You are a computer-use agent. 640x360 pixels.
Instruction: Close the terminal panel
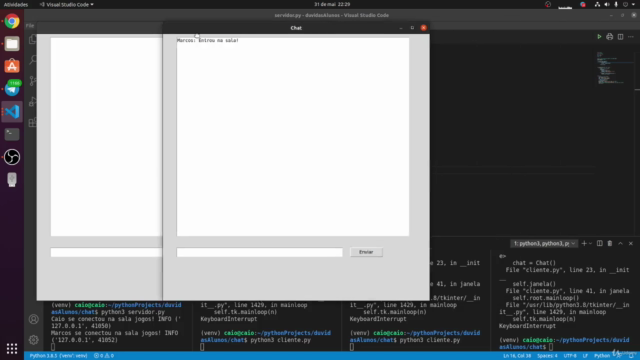[631, 244]
